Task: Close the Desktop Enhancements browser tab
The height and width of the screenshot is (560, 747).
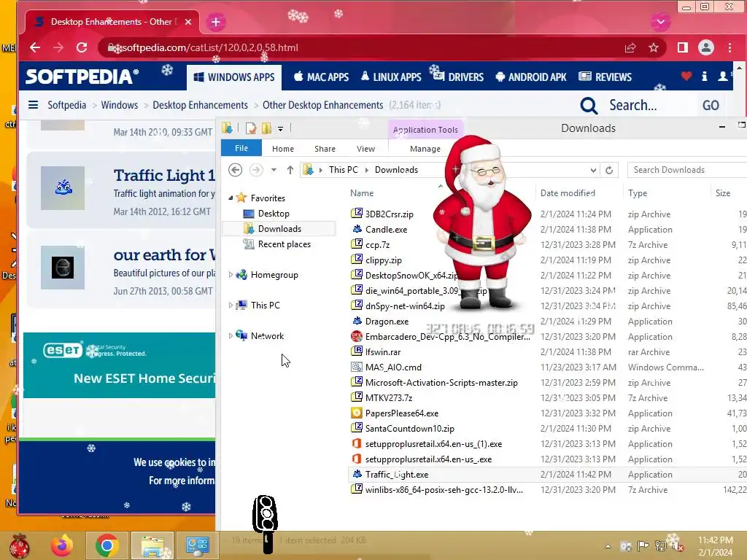Action: pos(188,22)
